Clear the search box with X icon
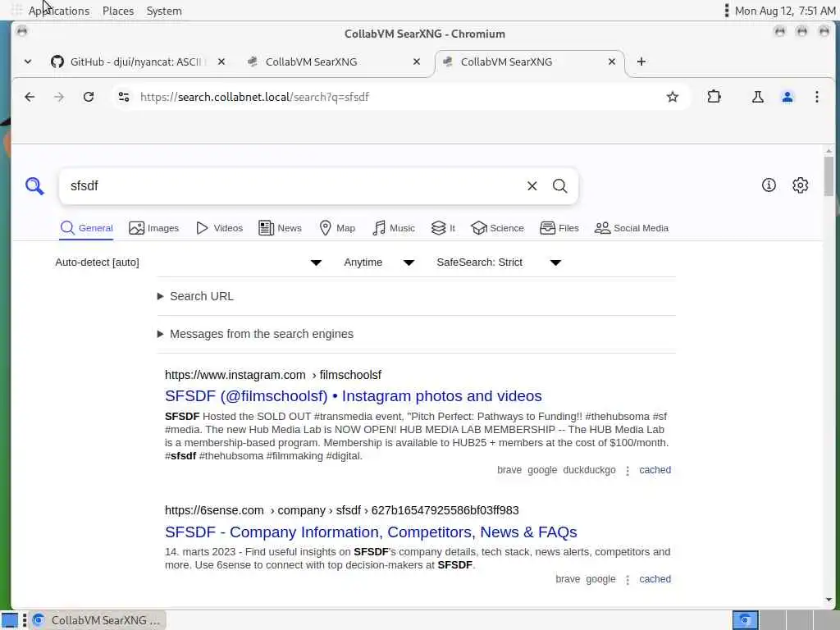 point(532,186)
